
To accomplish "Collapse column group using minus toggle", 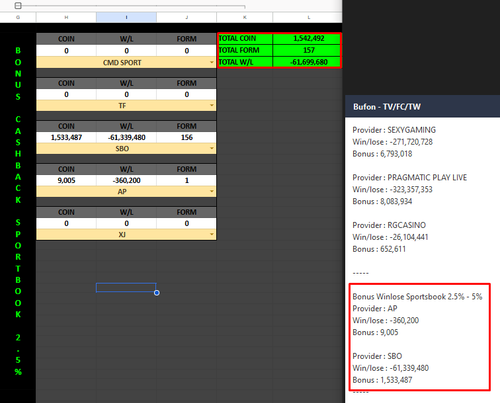I will (18, 6).
